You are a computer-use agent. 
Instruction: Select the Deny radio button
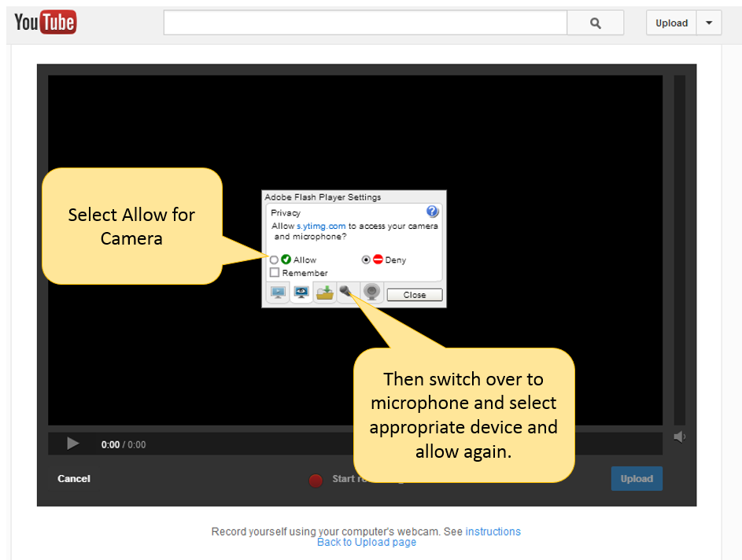tap(366, 260)
